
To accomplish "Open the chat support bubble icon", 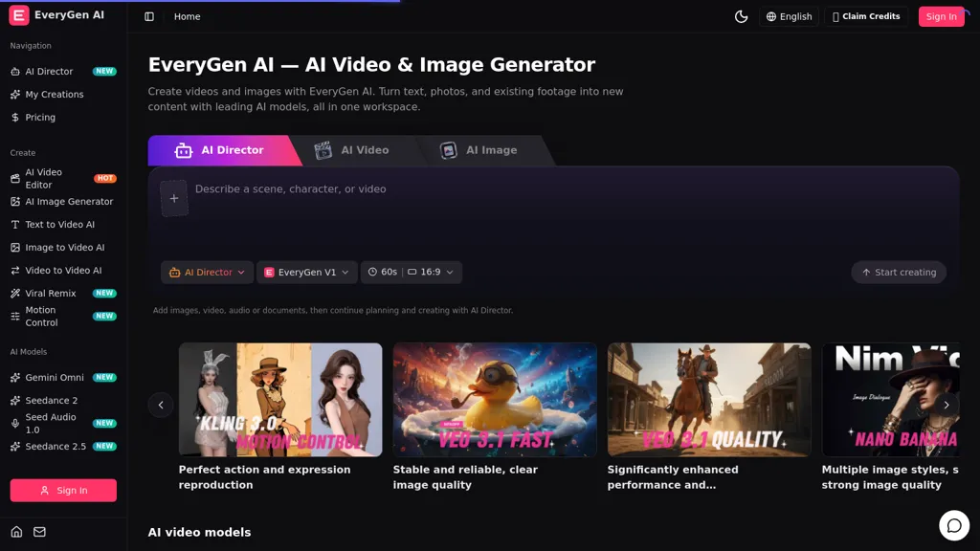I will [x=954, y=525].
